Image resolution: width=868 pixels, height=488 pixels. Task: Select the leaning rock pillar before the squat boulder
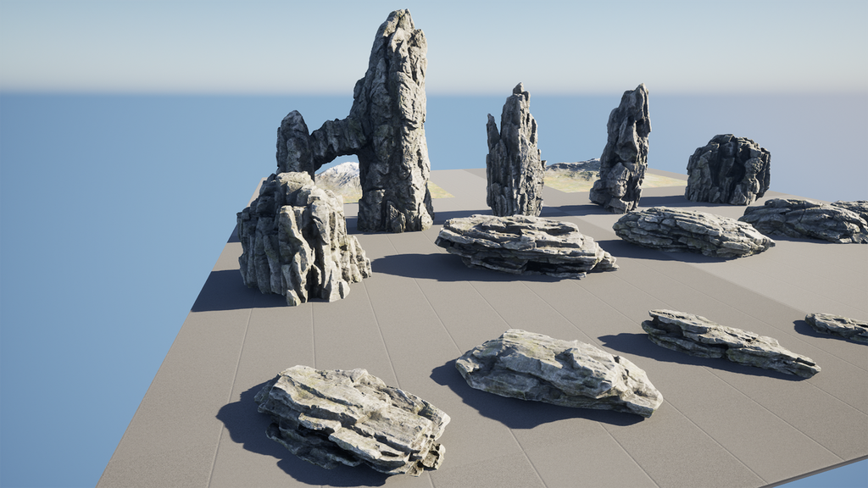624,148
